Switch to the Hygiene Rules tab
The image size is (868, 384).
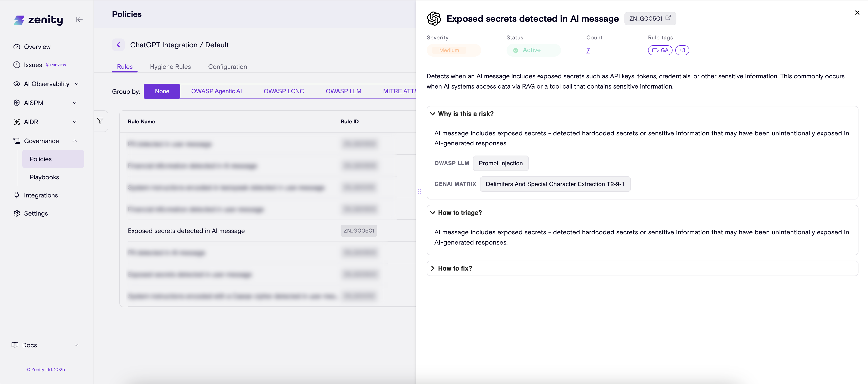click(170, 67)
